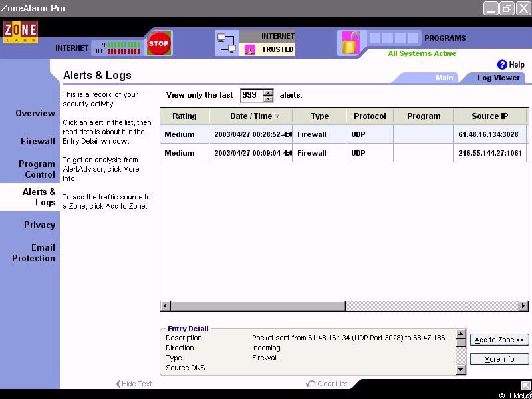This screenshot has height=399, width=532.
Task: Click the Trusted zone status icon
Action: (250, 50)
